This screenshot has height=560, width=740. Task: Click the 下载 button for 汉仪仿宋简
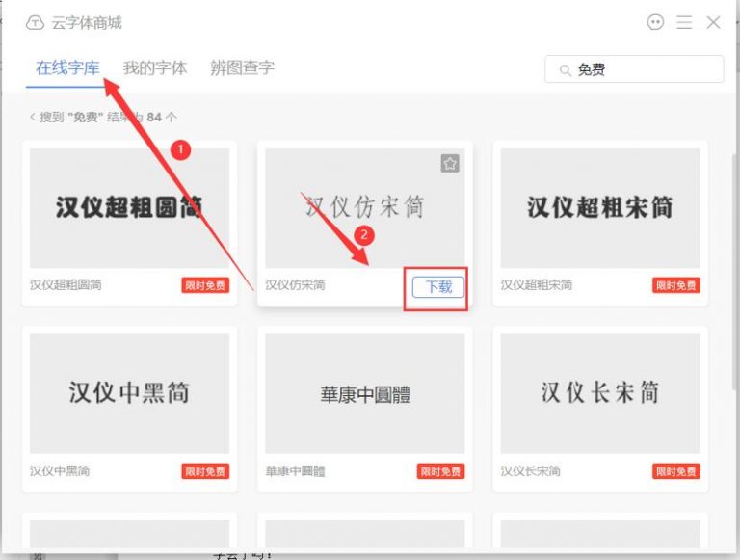[x=438, y=286]
